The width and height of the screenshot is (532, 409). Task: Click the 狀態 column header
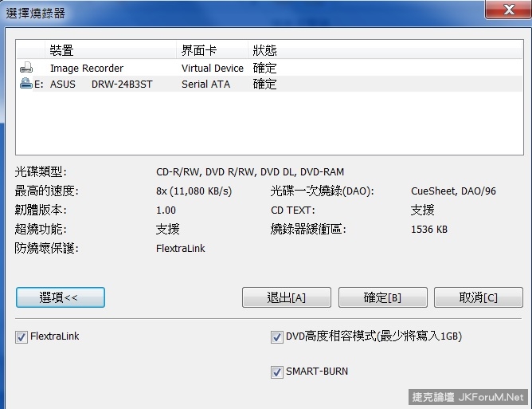click(x=264, y=51)
